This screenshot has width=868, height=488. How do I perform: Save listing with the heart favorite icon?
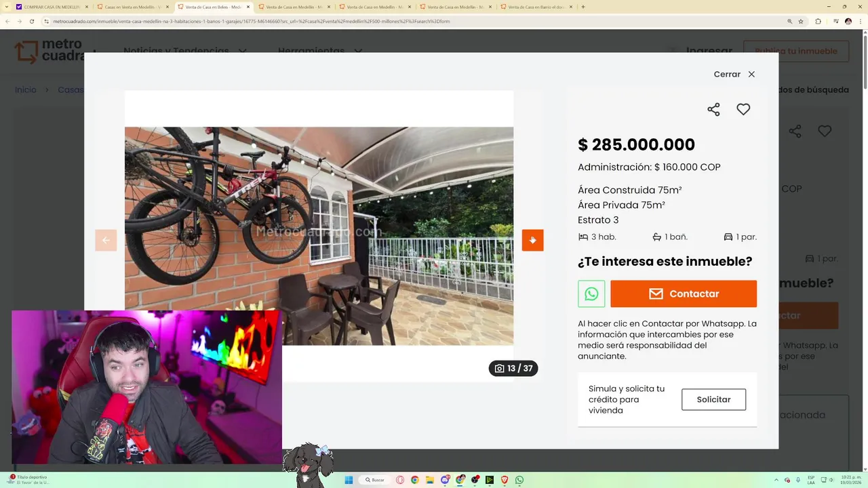(x=743, y=109)
